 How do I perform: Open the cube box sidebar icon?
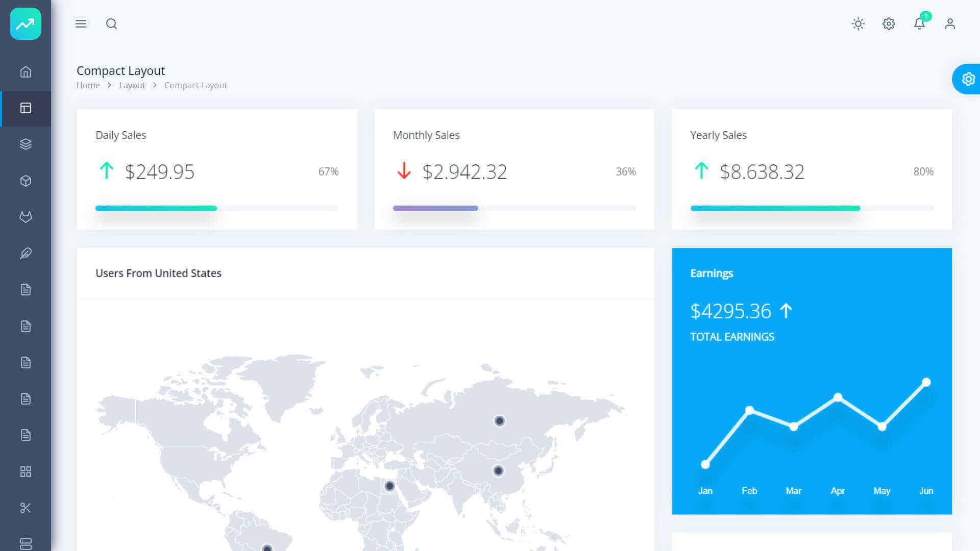26,181
